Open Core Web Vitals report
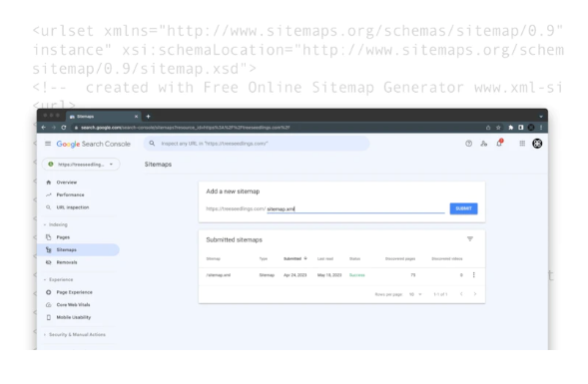This screenshot has width=588, height=384. pos(73,305)
